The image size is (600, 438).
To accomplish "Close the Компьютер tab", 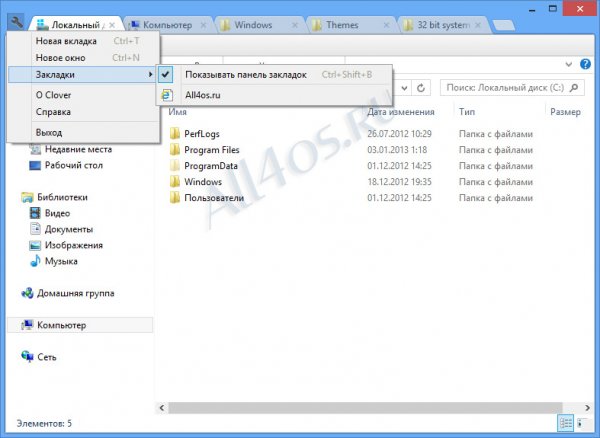I will 203,25.
